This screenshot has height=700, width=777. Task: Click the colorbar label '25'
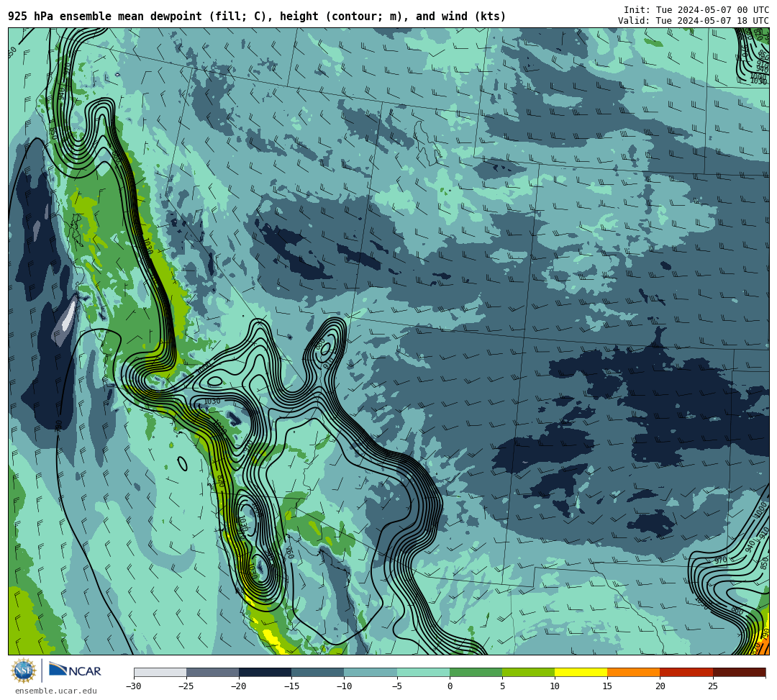point(712,686)
